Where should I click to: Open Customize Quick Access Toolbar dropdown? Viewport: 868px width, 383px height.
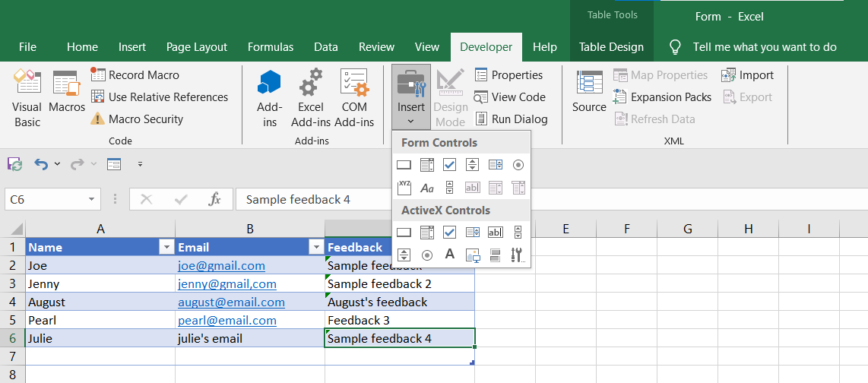point(140,164)
